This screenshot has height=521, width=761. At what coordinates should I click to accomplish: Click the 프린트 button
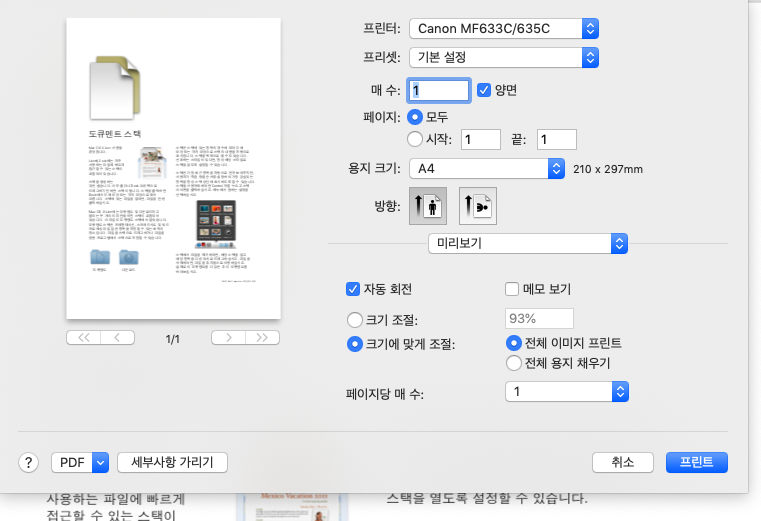697,462
